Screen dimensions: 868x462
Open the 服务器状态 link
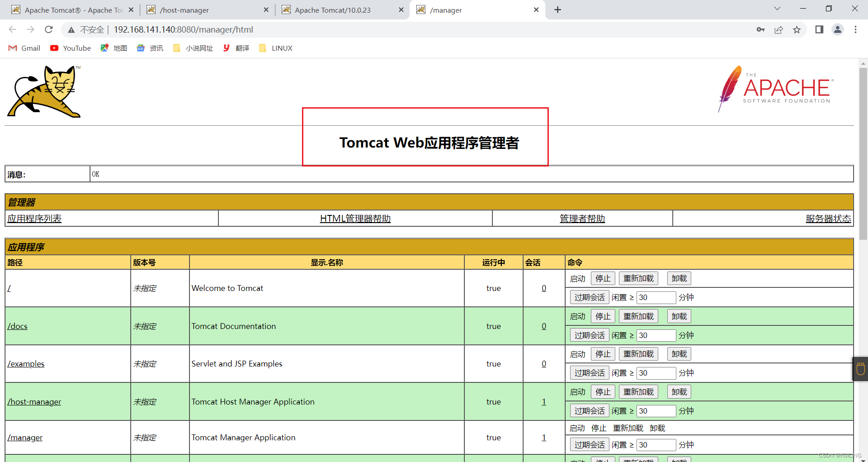coord(828,219)
